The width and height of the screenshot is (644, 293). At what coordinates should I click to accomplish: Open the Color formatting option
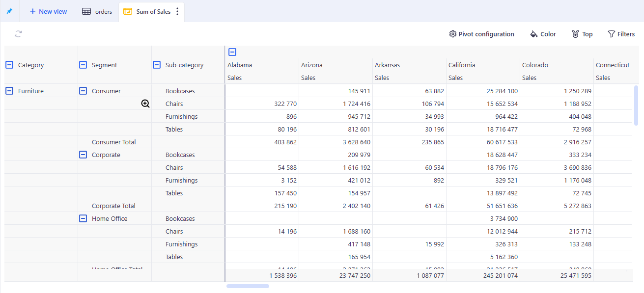pyautogui.click(x=543, y=34)
